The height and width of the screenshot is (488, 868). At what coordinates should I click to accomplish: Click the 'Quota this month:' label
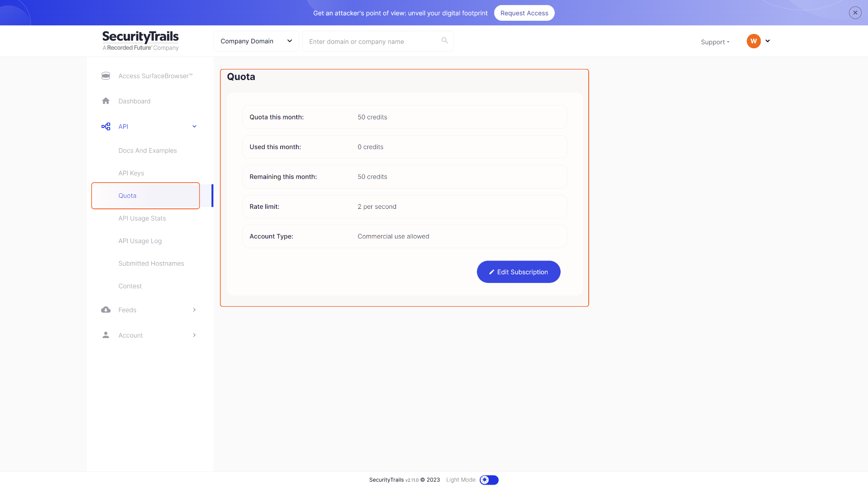(276, 117)
